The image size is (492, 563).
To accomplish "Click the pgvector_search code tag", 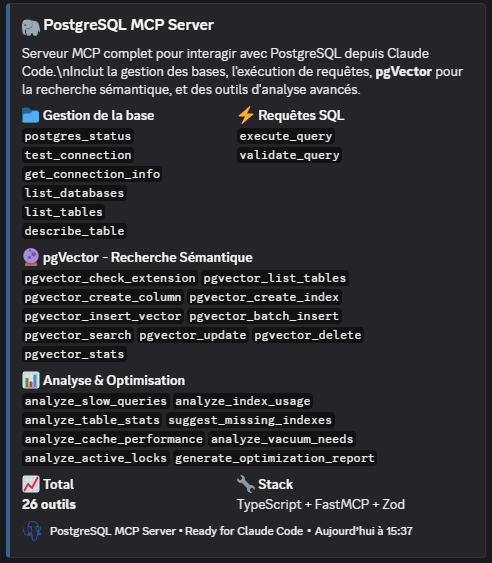I will coord(78,335).
